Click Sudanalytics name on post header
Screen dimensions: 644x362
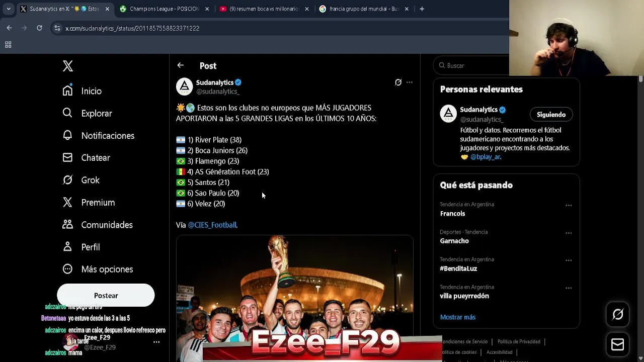coord(215,82)
